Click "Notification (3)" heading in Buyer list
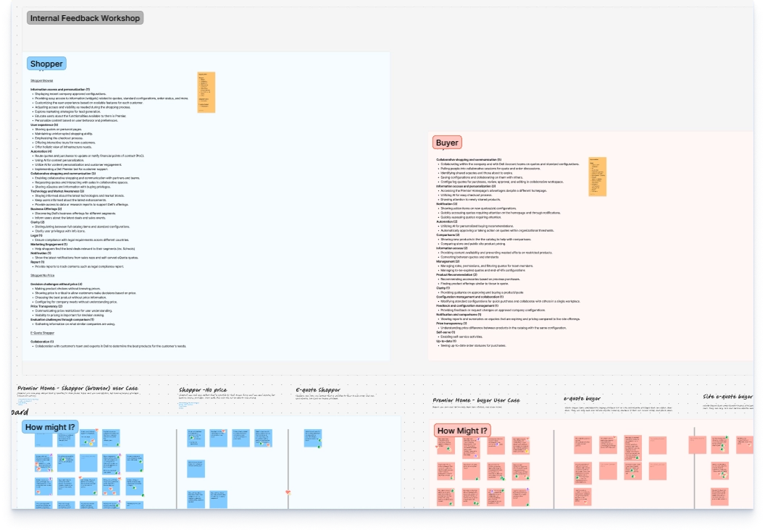765x532 pixels. 446,204
